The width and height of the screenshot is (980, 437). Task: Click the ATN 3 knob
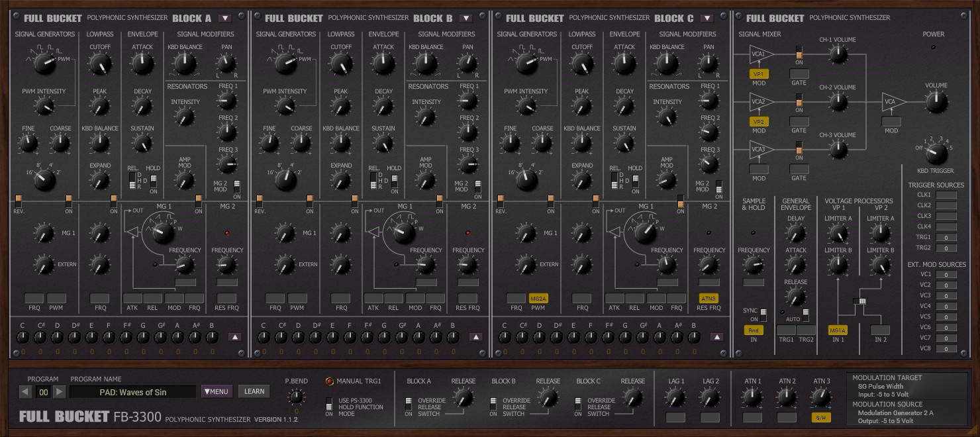pyautogui.click(x=821, y=397)
